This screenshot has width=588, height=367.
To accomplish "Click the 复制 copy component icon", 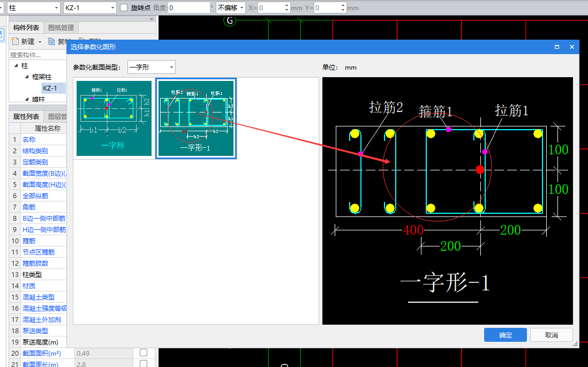I will [52, 41].
